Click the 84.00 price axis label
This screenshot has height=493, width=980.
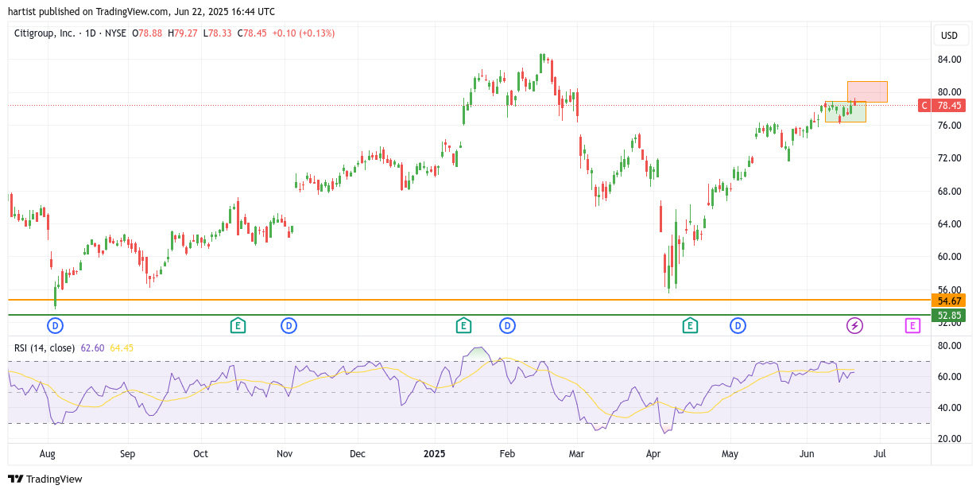point(949,60)
